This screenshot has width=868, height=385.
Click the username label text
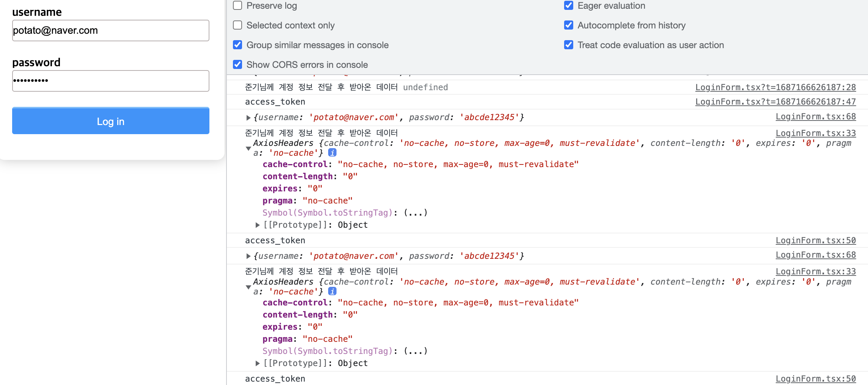(x=37, y=12)
